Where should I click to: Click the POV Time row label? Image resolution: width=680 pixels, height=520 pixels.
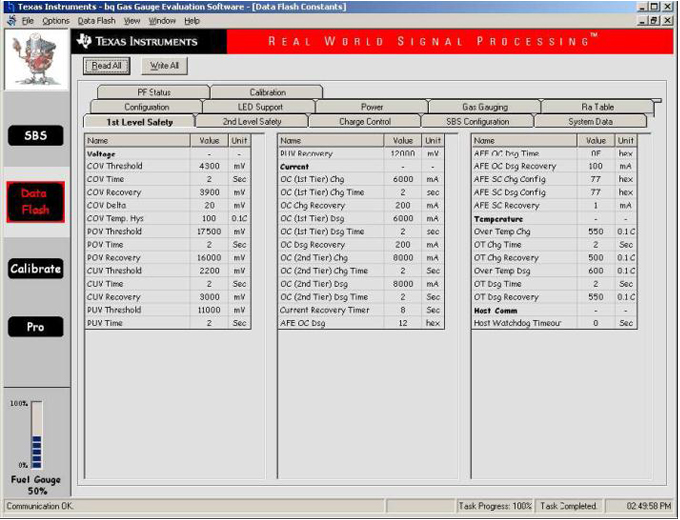[105, 245]
